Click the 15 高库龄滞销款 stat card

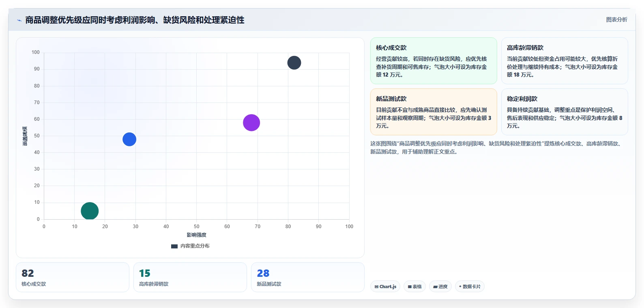(190, 277)
